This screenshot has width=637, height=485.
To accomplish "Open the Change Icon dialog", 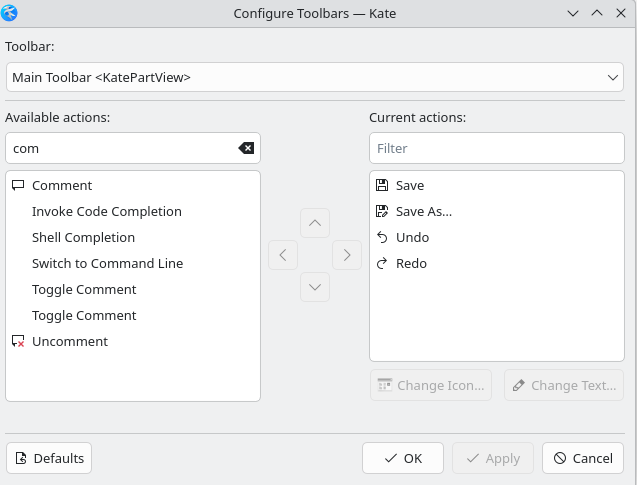I will tap(431, 385).
